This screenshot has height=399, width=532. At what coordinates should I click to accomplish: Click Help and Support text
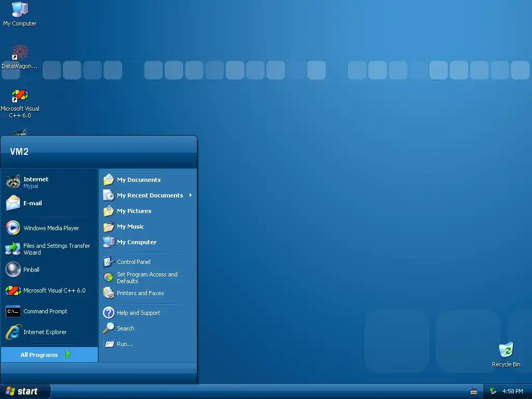click(138, 313)
